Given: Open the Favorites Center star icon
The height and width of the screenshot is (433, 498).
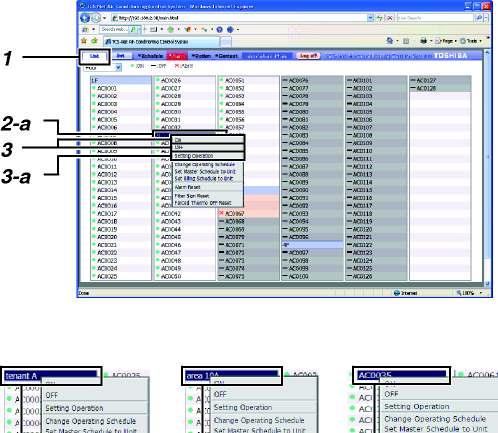Looking at the screenshot, I should (84, 41).
